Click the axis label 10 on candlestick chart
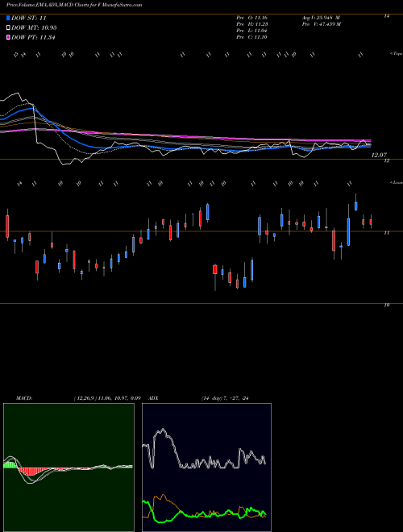The height and width of the screenshot is (532, 403). tap(386, 305)
